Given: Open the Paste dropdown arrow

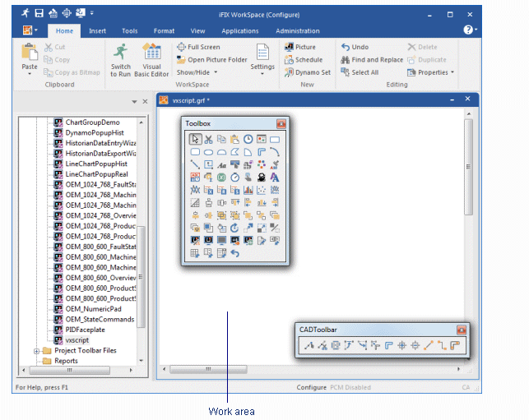Looking at the screenshot, I should 30,74.
